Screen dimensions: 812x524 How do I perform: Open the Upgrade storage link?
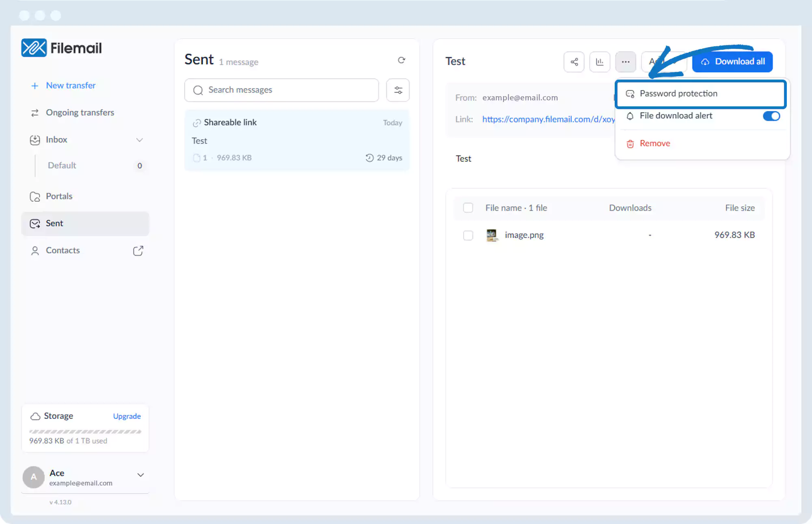(x=127, y=416)
